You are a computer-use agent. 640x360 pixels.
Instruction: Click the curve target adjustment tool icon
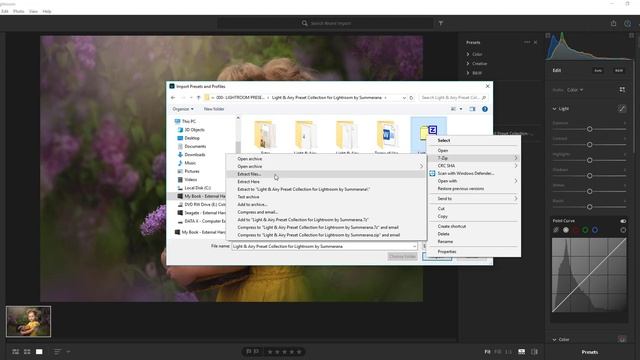point(623,230)
